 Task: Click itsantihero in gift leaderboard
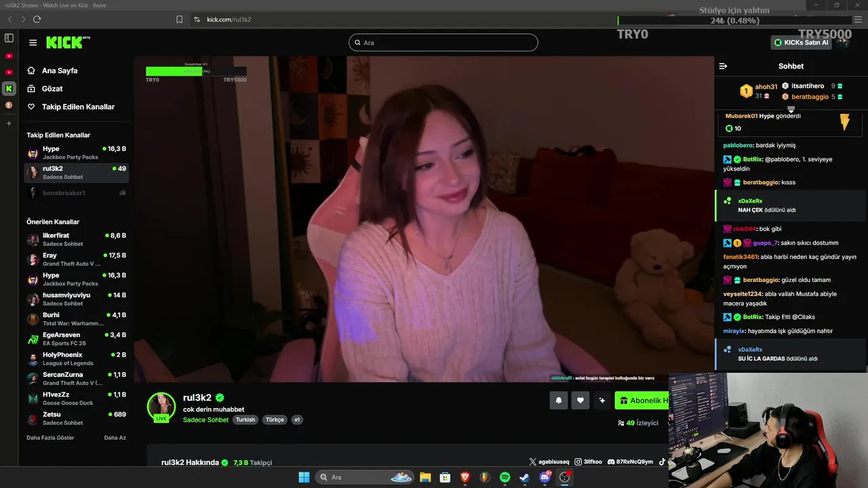[808, 86]
